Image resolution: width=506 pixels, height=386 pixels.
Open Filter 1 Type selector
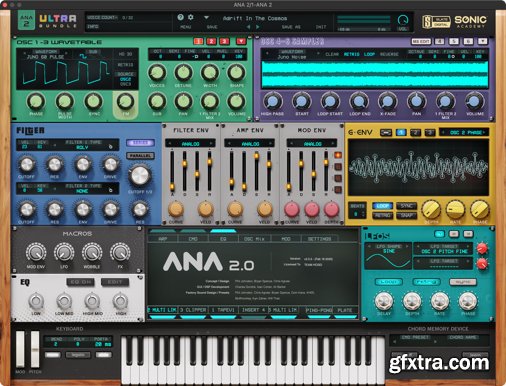(x=82, y=147)
